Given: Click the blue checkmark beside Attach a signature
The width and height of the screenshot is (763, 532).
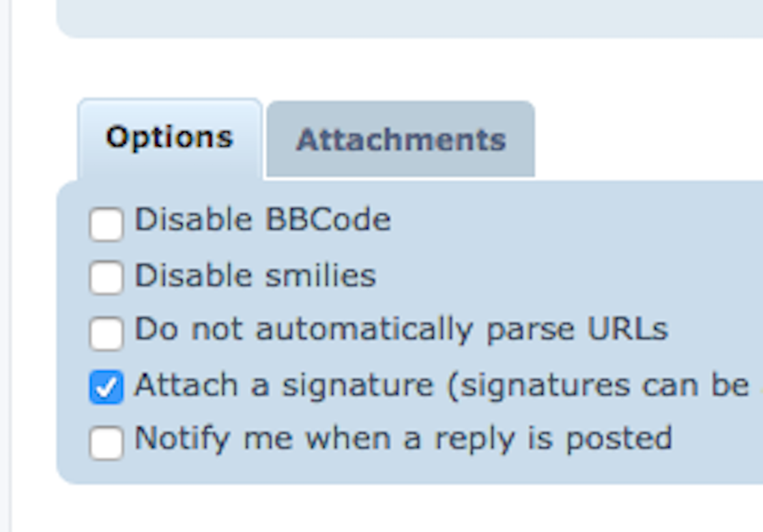Looking at the screenshot, I should (x=106, y=387).
